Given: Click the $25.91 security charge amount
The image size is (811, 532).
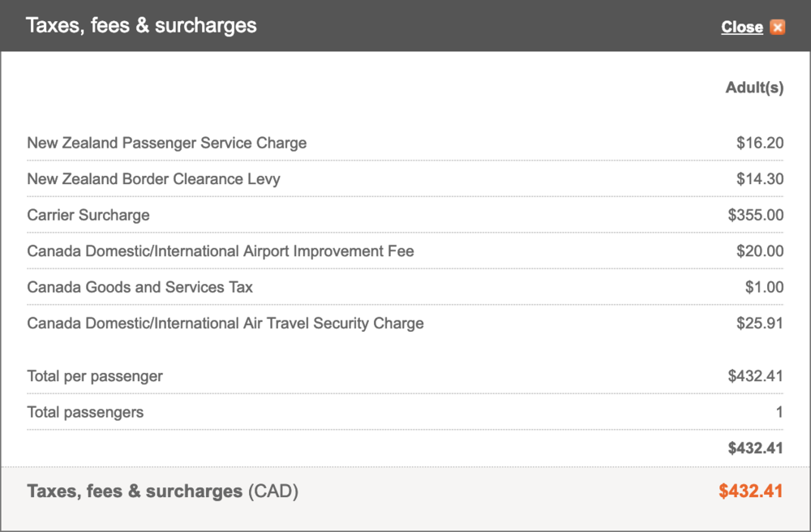Looking at the screenshot, I should (760, 323).
